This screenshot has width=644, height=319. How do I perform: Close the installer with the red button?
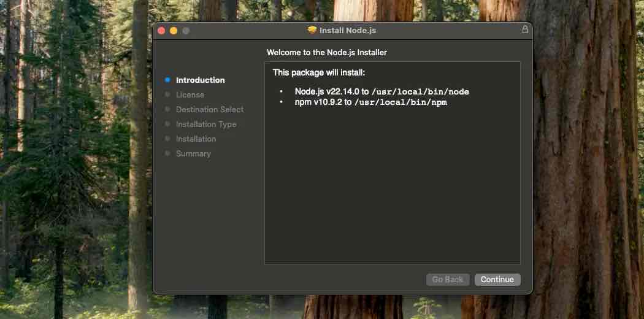(161, 31)
